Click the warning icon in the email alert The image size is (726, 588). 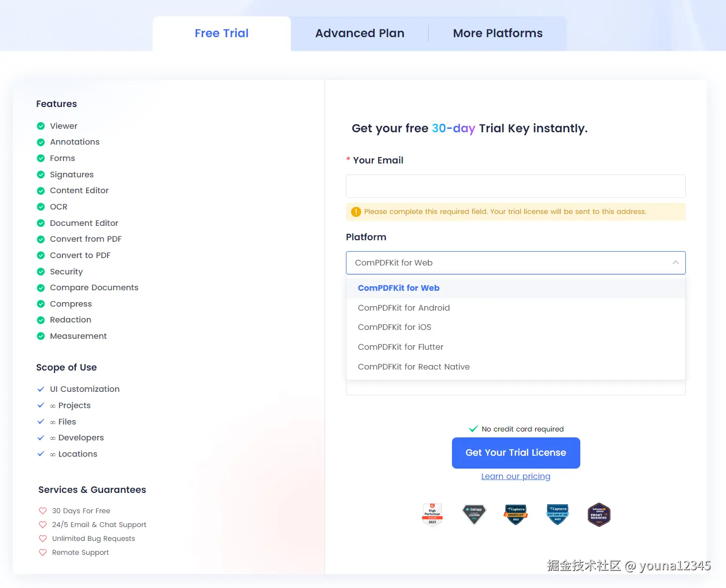(355, 212)
